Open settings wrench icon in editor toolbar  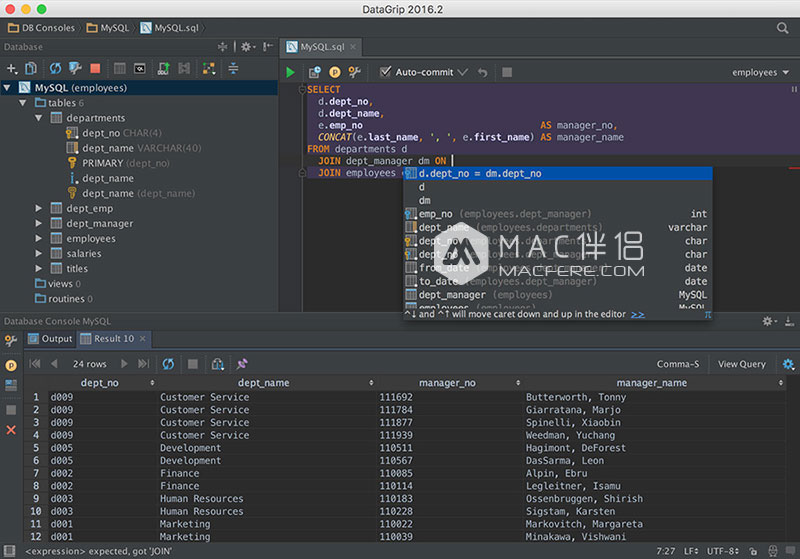(x=355, y=72)
